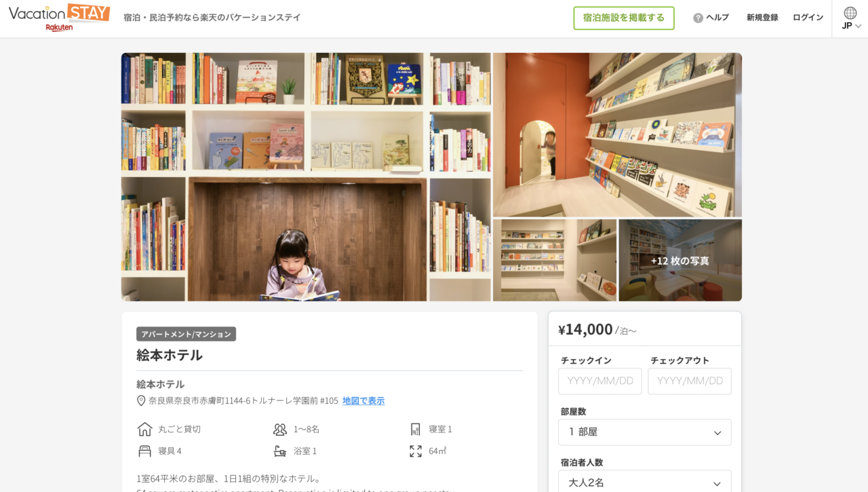Click the チェックアウト date field
Screen dimensions: 868x492
coord(690,381)
